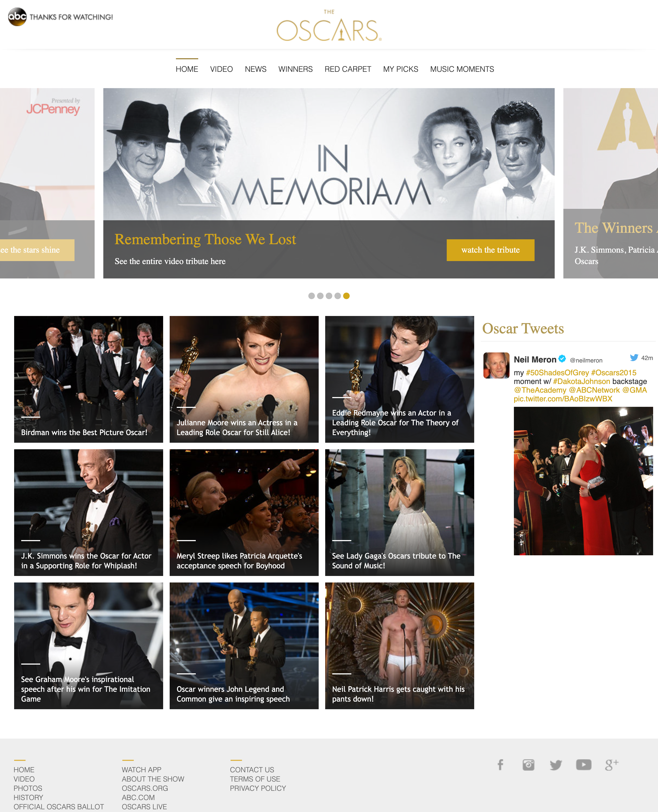Click the WATCH APP footer link
658x812 pixels.
[x=141, y=770]
